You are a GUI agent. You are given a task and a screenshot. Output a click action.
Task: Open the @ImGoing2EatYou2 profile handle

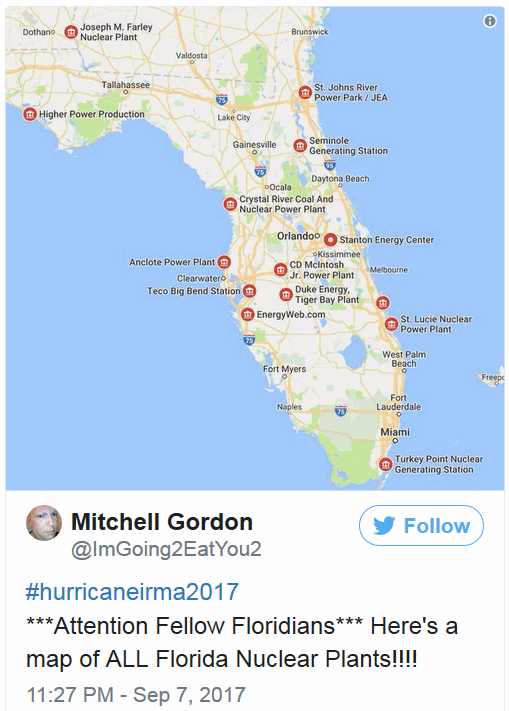pos(166,549)
